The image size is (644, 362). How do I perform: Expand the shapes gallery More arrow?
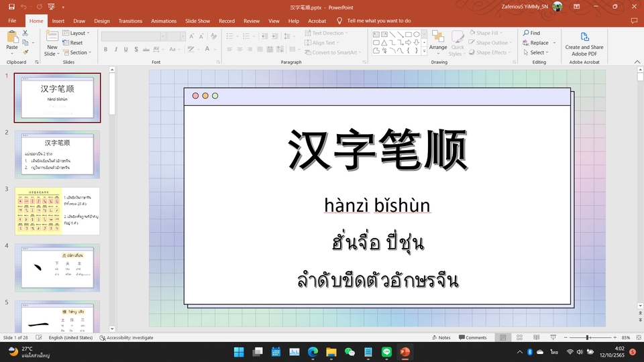point(424,52)
